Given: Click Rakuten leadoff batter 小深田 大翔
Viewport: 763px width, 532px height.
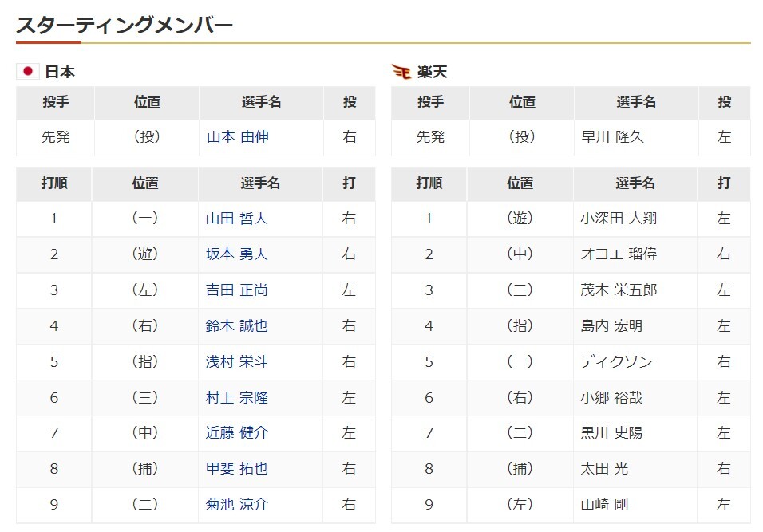Looking at the screenshot, I should pos(619,219).
